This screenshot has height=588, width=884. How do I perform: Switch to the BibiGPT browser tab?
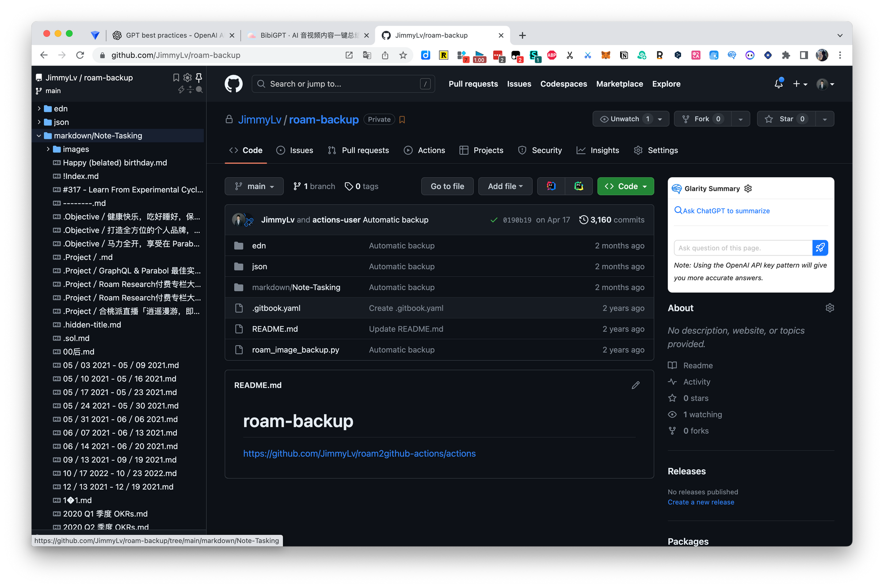pyautogui.click(x=308, y=35)
